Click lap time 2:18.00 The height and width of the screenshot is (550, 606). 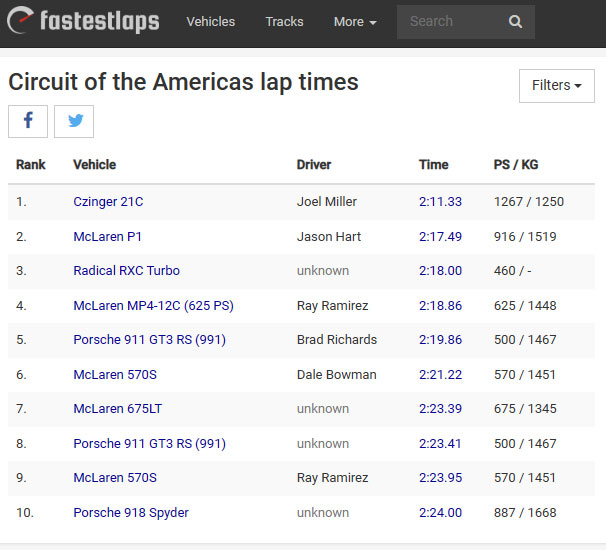point(440,271)
